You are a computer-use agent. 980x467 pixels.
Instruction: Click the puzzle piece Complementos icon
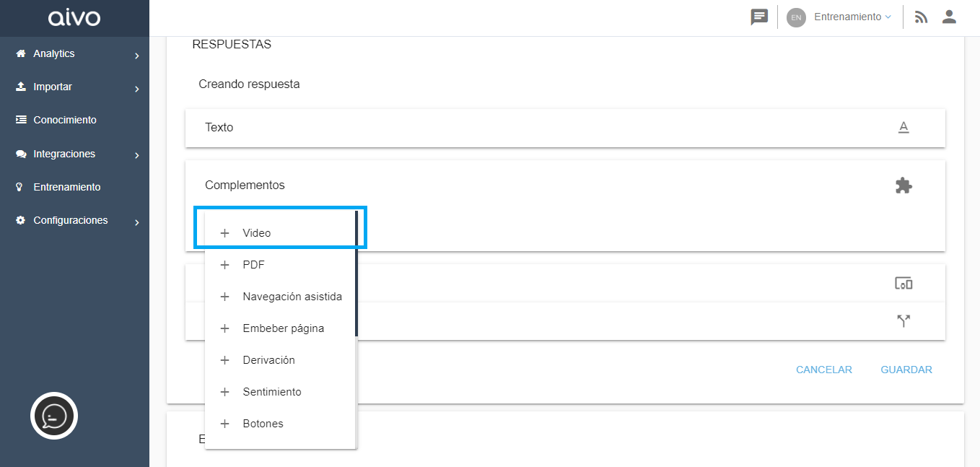[904, 186]
